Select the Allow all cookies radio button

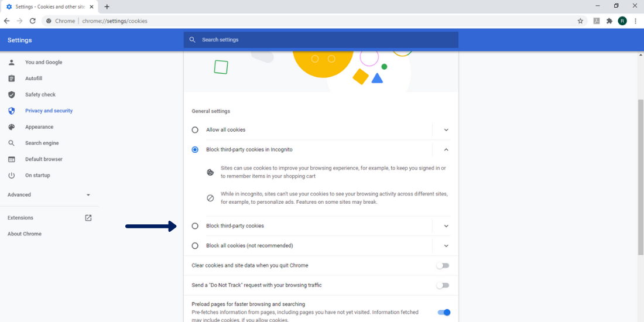[x=195, y=130]
